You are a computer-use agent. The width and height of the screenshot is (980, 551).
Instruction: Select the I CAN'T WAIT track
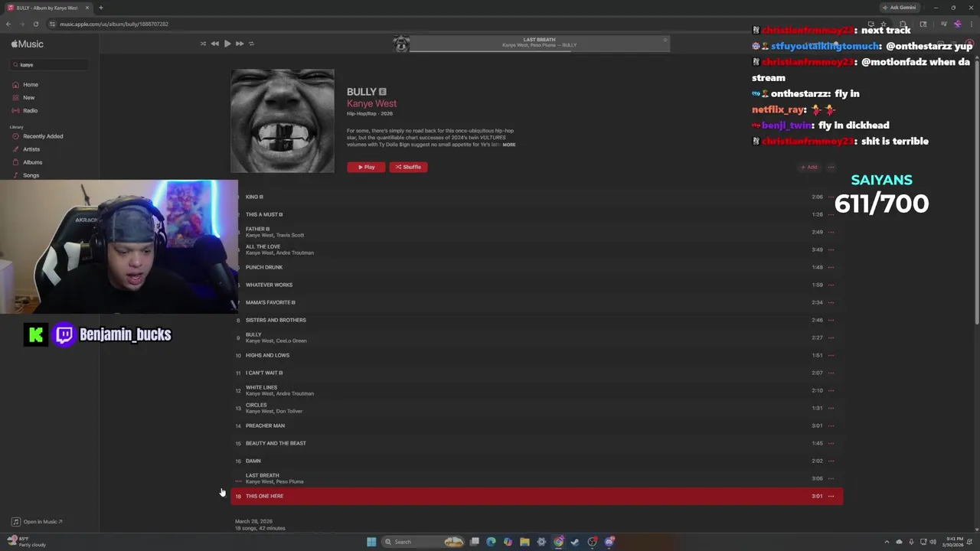(537, 373)
